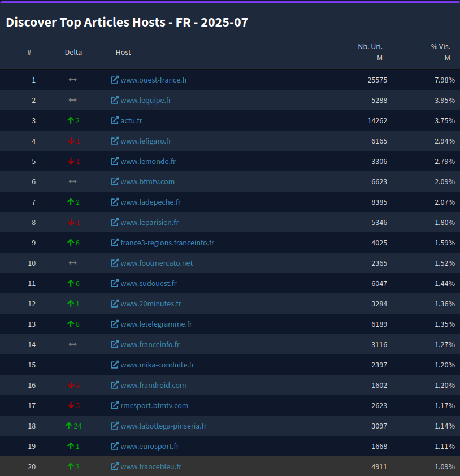This screenshot has width=460, height=476.
Task: Click external link icon beside www.lefigaro.fr
Action: [x=114, y=141]
